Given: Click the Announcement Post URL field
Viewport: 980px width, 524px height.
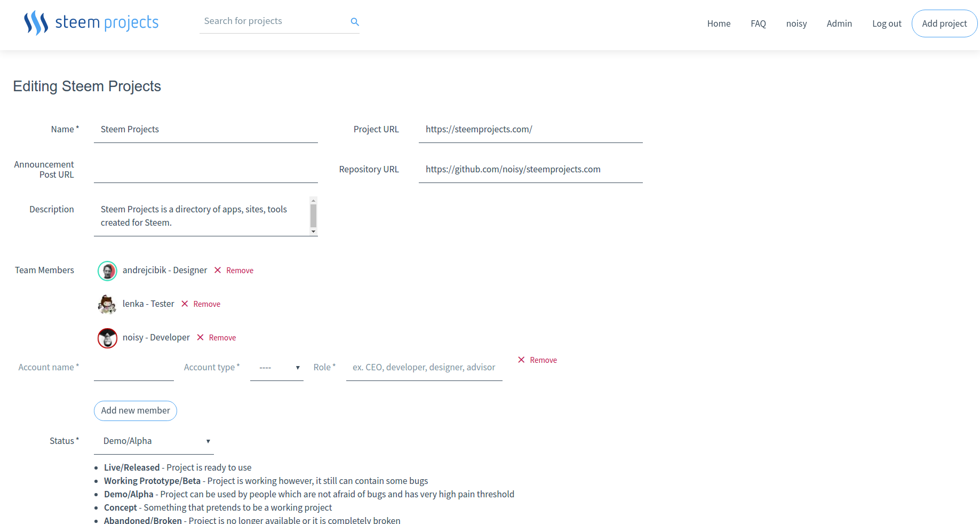Looking at the screenshot, I should [206, 170].
